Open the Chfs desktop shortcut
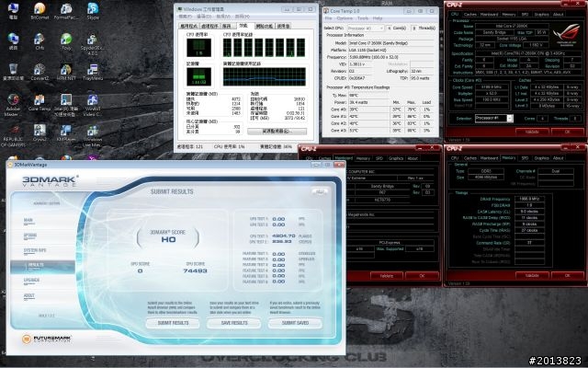The width and height of the screenshot is (588, 368). 40,41
